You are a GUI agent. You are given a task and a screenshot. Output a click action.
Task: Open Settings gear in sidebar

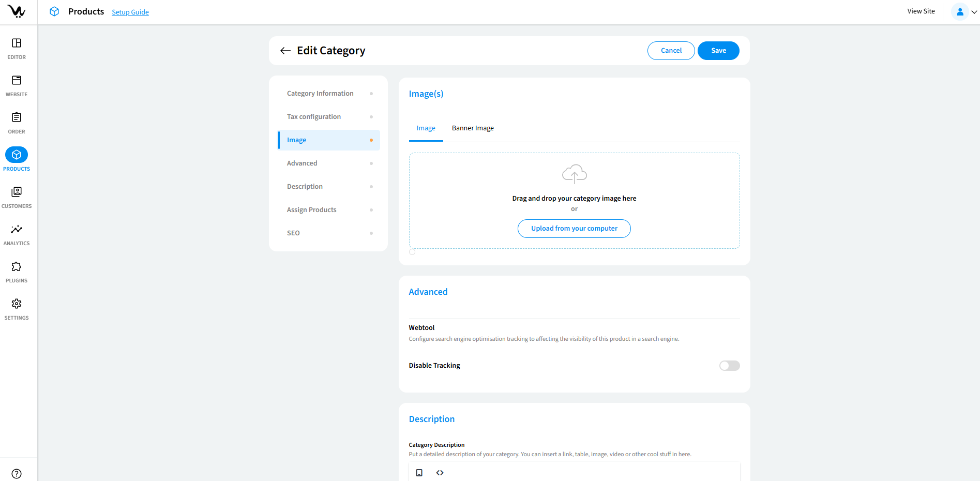click(17, 304)
